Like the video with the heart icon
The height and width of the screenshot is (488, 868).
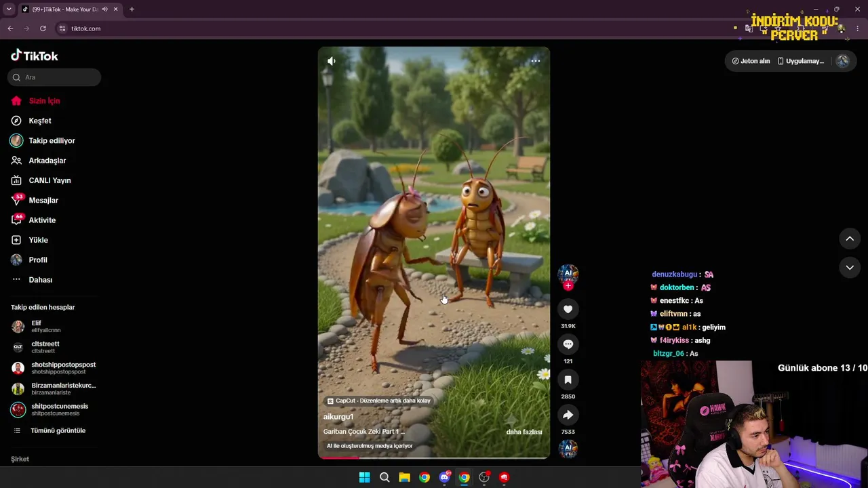[568, 309]
